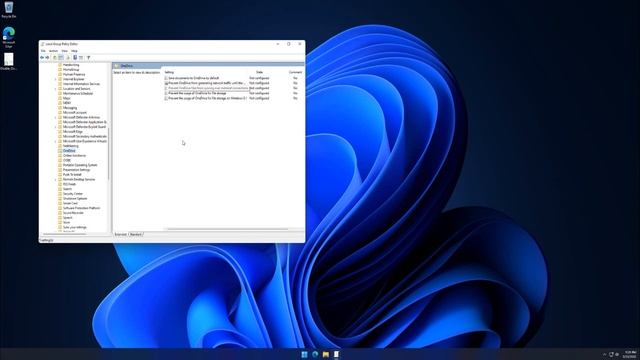Click the OneDrive folder icon in the details header
Viewport: 640px width, 360px height.
117,66
